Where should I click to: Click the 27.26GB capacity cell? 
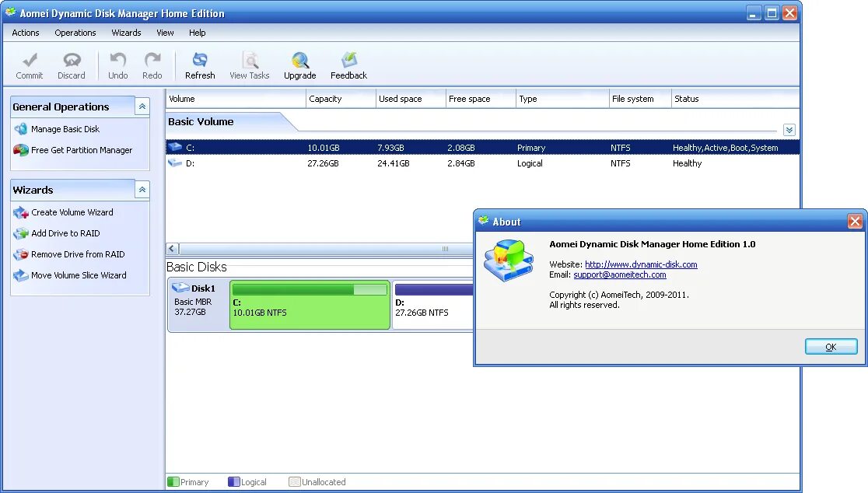[324, 163]
